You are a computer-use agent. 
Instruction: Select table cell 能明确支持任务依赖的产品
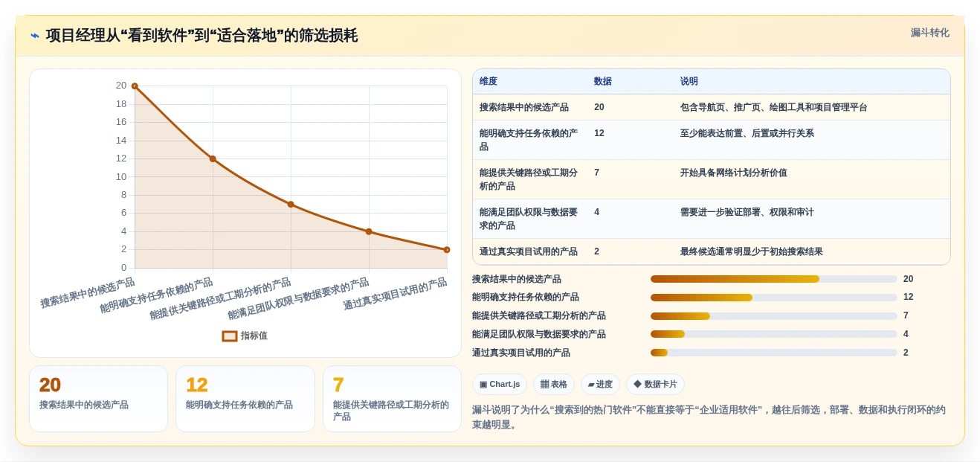point(529,140)
